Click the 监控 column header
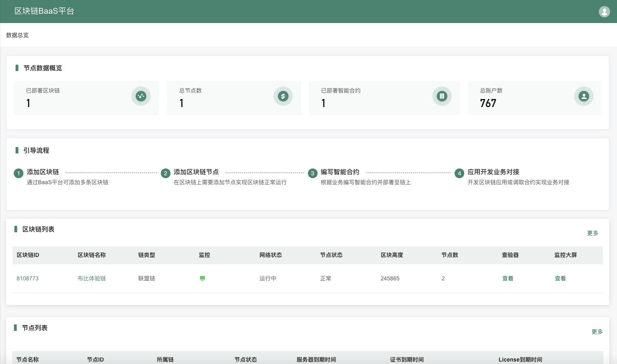 pos(204,255)
